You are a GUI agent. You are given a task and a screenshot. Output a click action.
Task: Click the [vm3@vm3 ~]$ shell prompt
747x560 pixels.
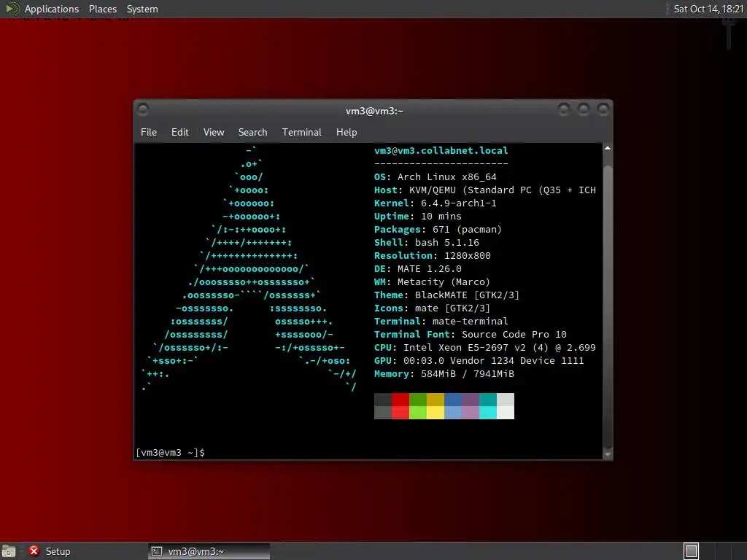[170, 452]
